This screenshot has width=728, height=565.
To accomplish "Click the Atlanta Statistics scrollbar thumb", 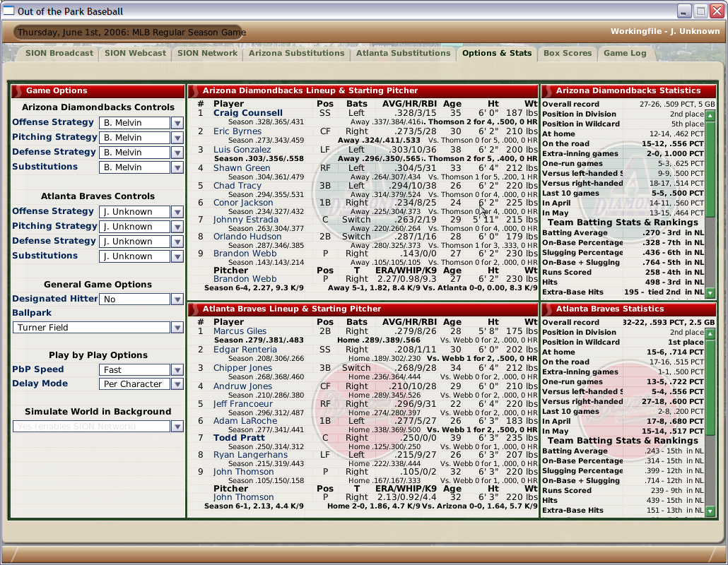I will point(710,387).
